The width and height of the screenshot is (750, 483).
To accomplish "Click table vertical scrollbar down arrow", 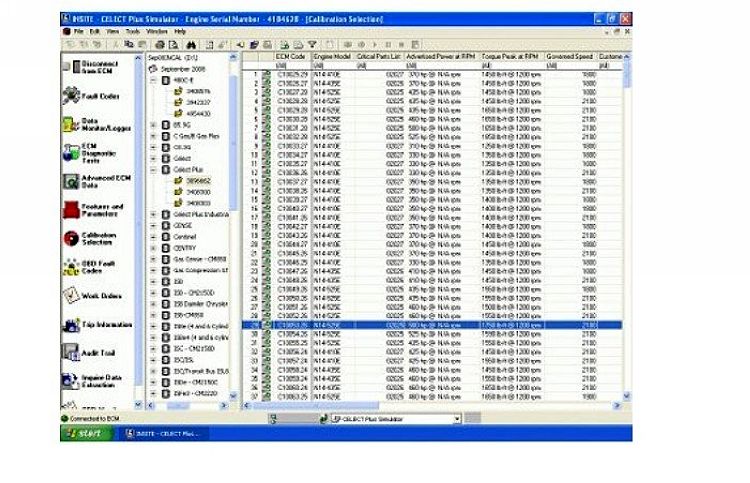I will (x=627, y=396).
